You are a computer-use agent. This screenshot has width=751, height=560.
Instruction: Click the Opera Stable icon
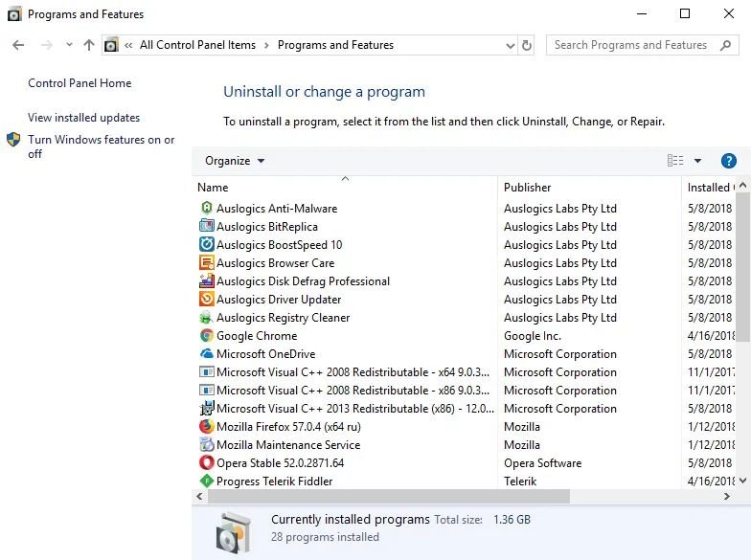tap(207, 462)
